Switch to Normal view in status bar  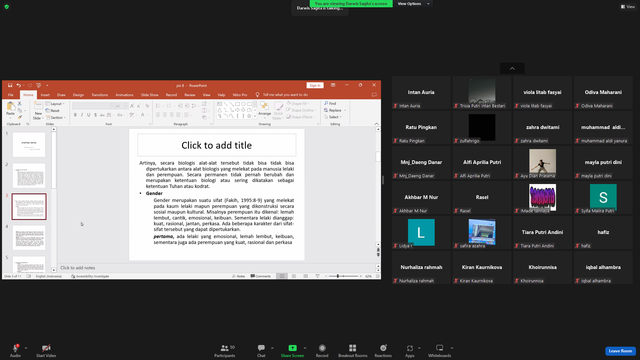pyautogui.click(x=282, y=276)
